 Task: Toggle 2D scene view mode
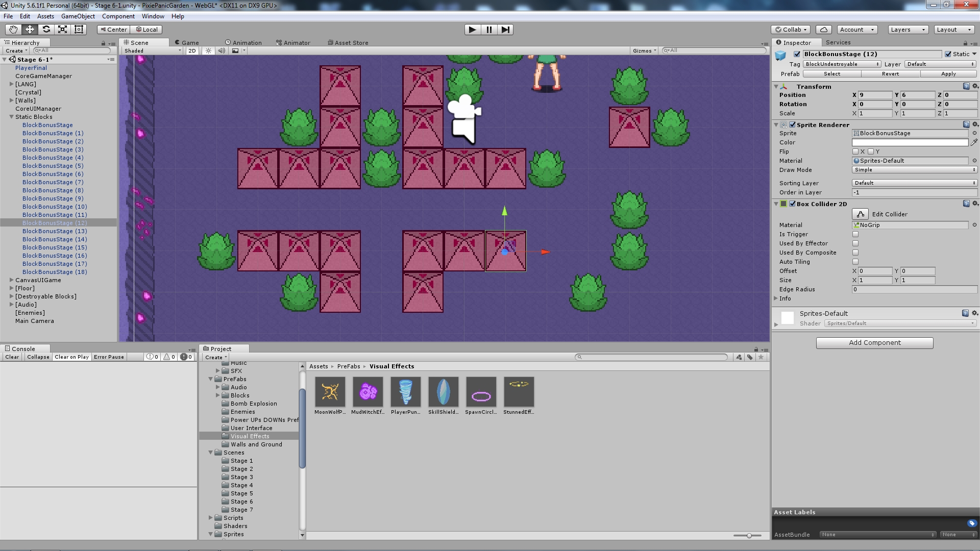click(192, 51)
